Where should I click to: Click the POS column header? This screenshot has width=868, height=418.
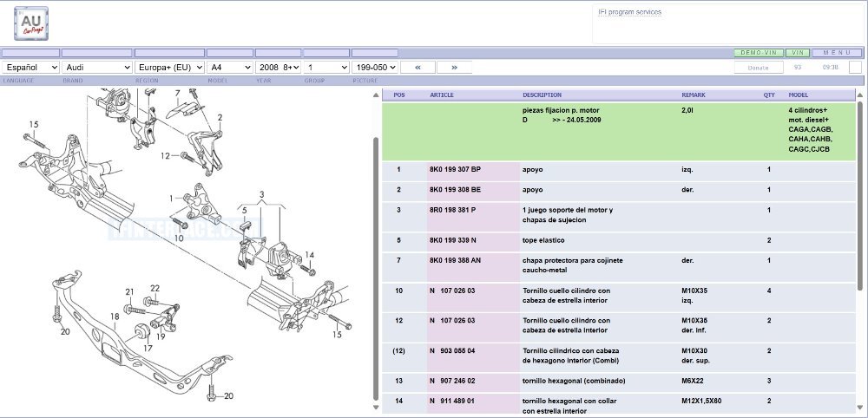(399, 95)
